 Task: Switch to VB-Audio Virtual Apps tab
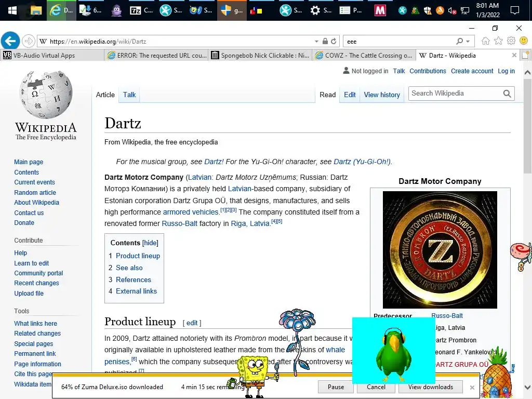[x=52, y=55]
